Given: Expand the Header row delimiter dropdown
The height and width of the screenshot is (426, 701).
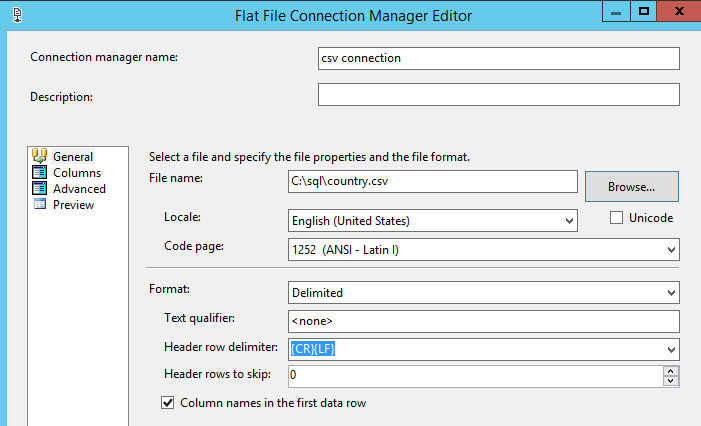Looking at the screenshot, I should (x=671, y=349).
